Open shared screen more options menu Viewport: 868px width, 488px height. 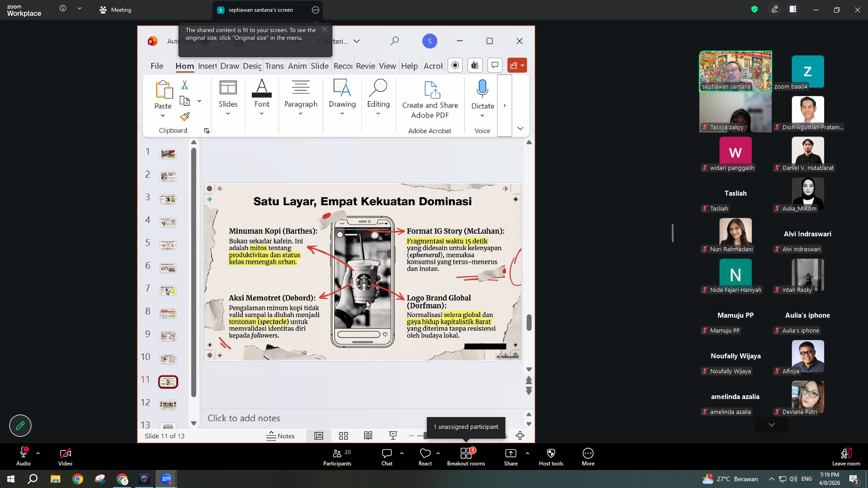(316, 10)
